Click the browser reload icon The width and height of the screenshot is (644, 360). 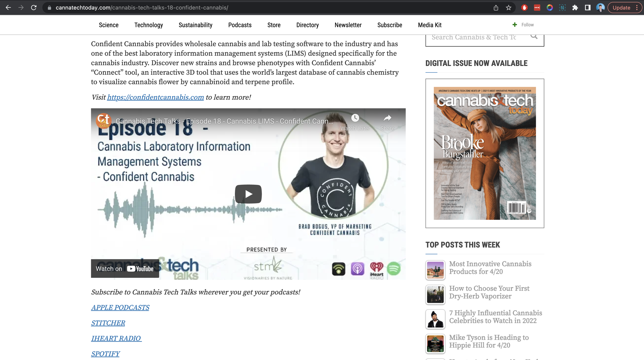pyautogui.click(x=34, y=7)
